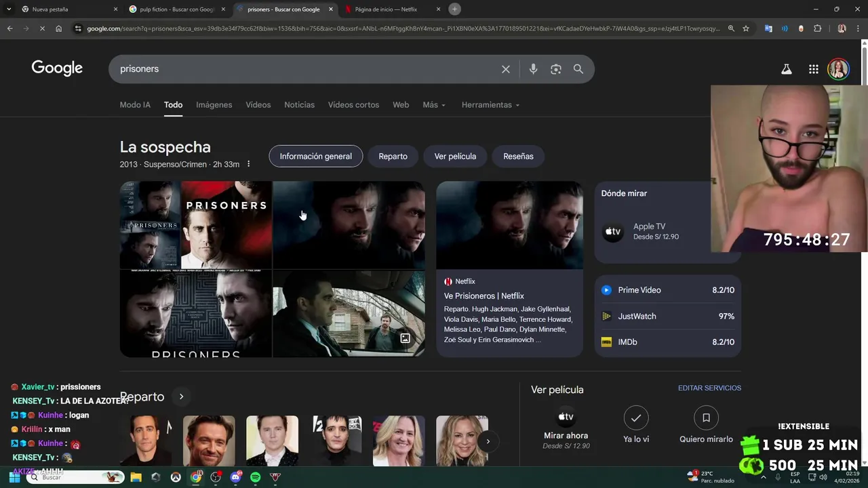The width and height of the screenshot is (868, 488).
Task: Open the Chrome zoom indicator icon
Action: [731, 28]
